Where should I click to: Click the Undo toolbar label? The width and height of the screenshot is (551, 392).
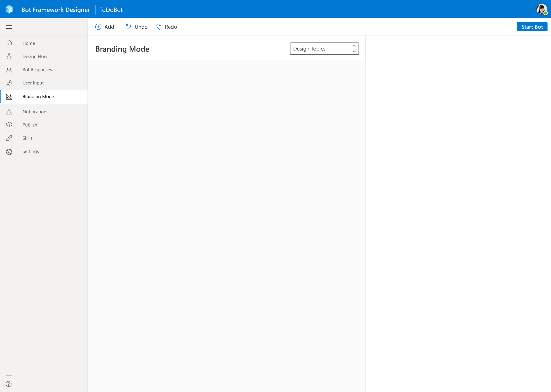(x=141, y=27)
